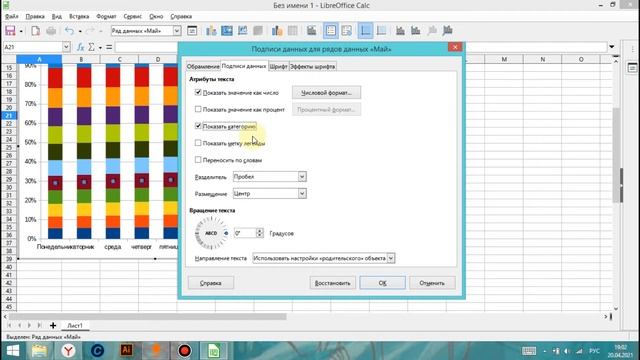This screenshot has height=360, width=640.
Task: Click the rotation degrees spinner arrows
Action: pyautogui.click(x=260, y=233)
